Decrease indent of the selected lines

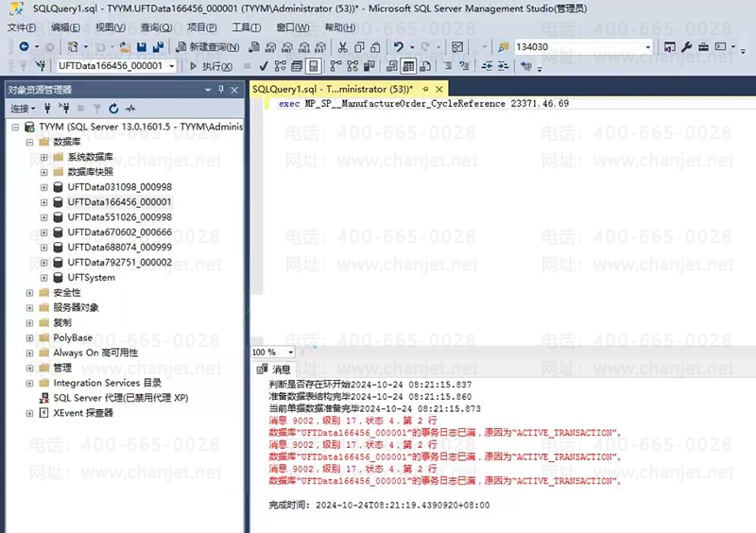[487, 65]
